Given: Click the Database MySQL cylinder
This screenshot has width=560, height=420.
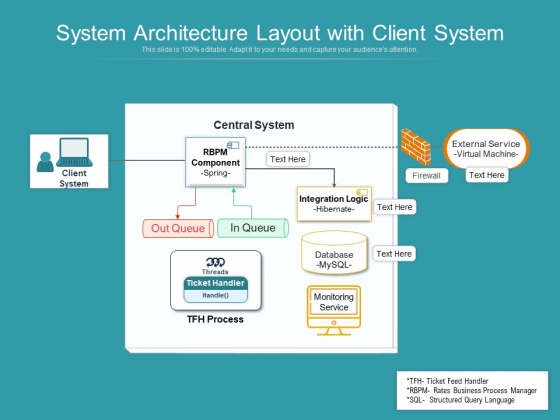Looking at the screenshot, I should [334, 252].
